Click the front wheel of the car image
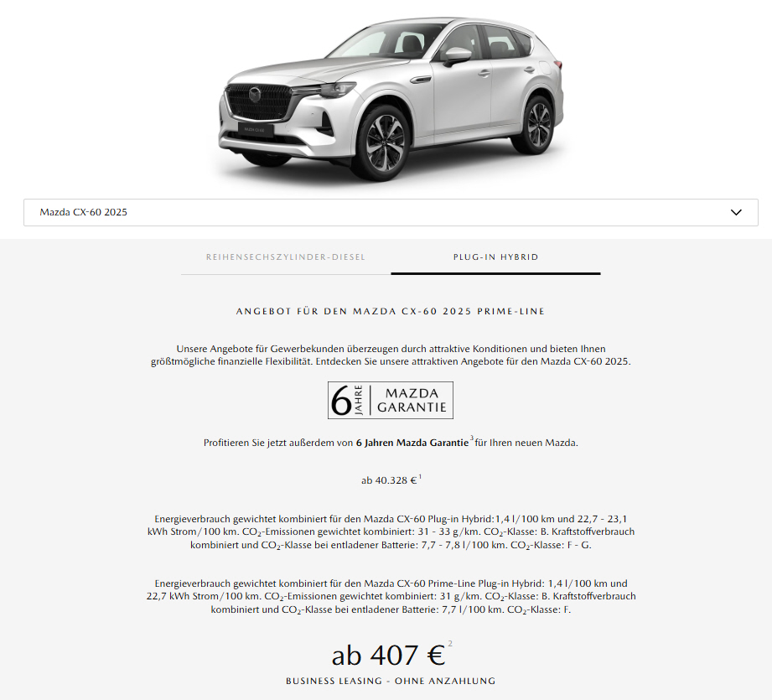The width and height of the screenshot is (772, 700). (385, 143)
